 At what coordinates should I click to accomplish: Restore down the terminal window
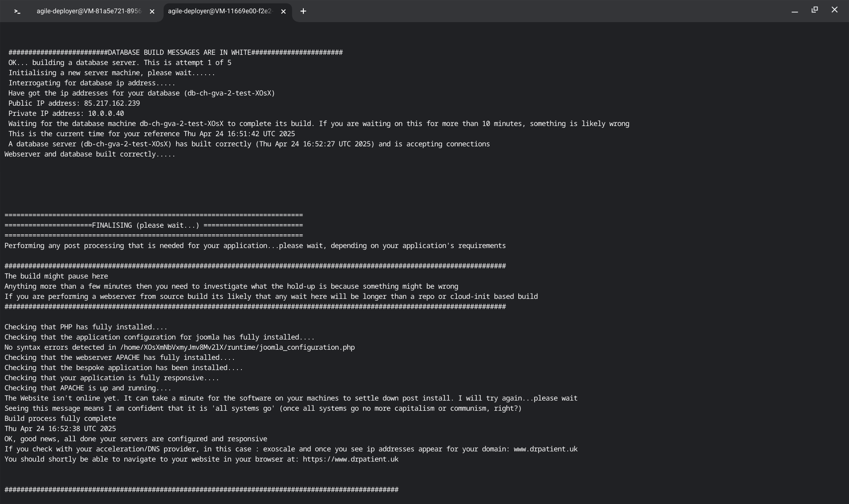(x=815, y=10)
